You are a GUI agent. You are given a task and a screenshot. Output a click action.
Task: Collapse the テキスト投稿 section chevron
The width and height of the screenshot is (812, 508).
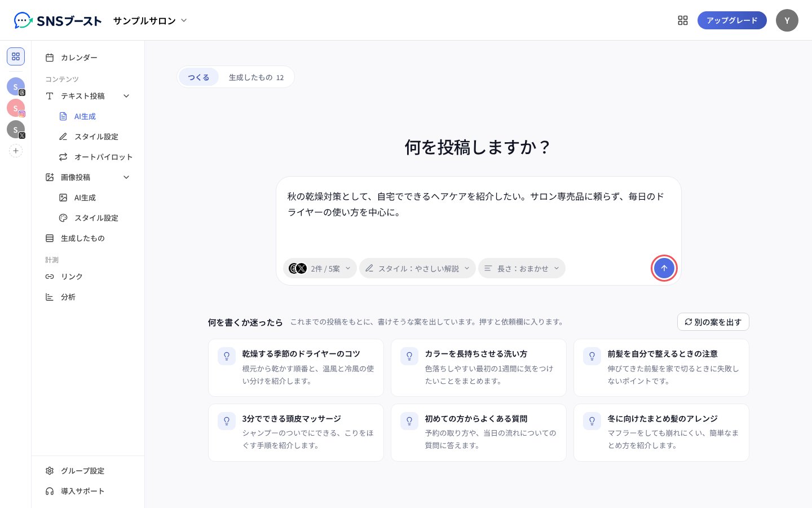click(x=126, y=96)
